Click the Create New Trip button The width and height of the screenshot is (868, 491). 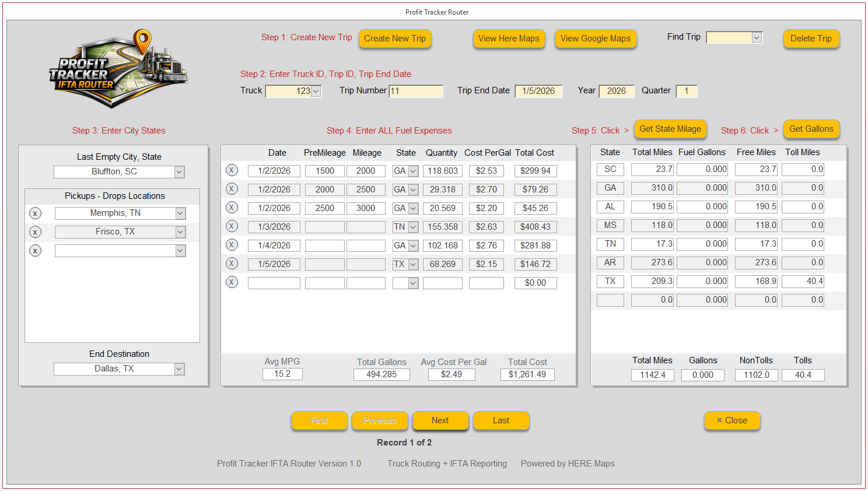[x=395, y=38]
